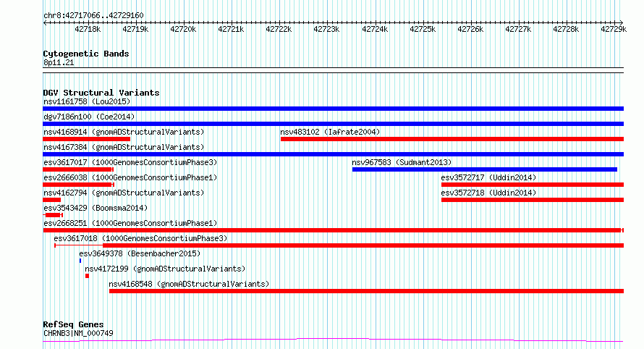This screenshot has width=644, height=349.
Task: Open nsv4172199 (gnomADStructuralVariants) label
Action: 165,269
